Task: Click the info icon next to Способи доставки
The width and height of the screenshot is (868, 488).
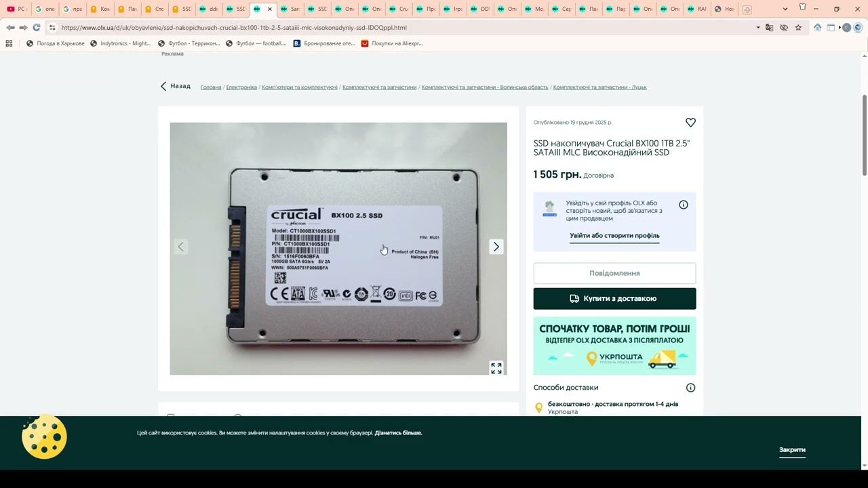Action: pos(690,388)
